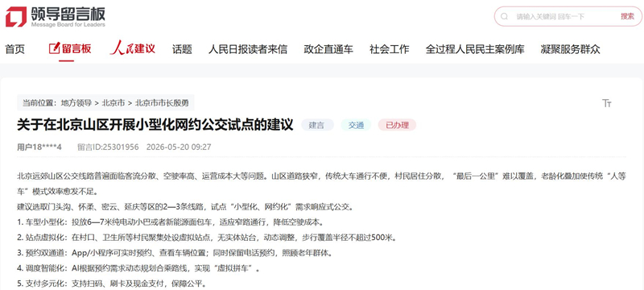Click the 建言 tag
The image size is (644, 290).
point(317,126)
